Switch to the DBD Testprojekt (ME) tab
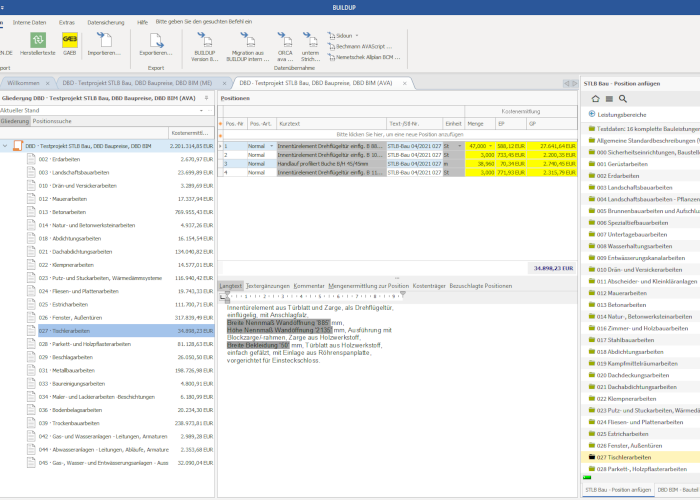Screen dimensions: 700x500 pos(138,83)
